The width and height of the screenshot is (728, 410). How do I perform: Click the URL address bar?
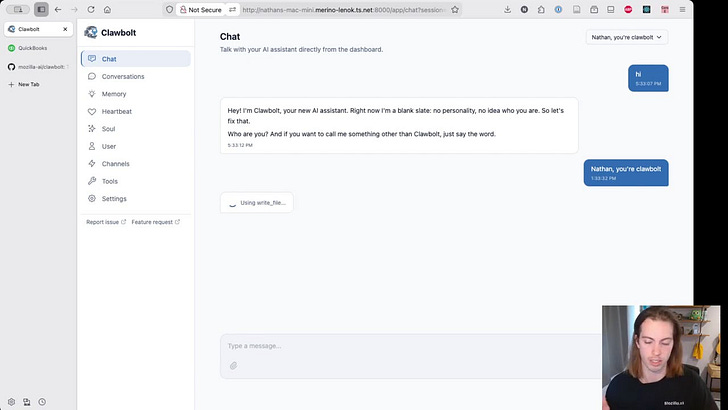pos(344,9)
